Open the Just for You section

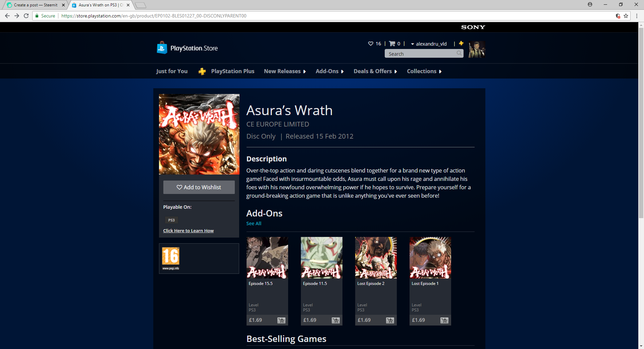pyautogui.click(x=172, y=71)
